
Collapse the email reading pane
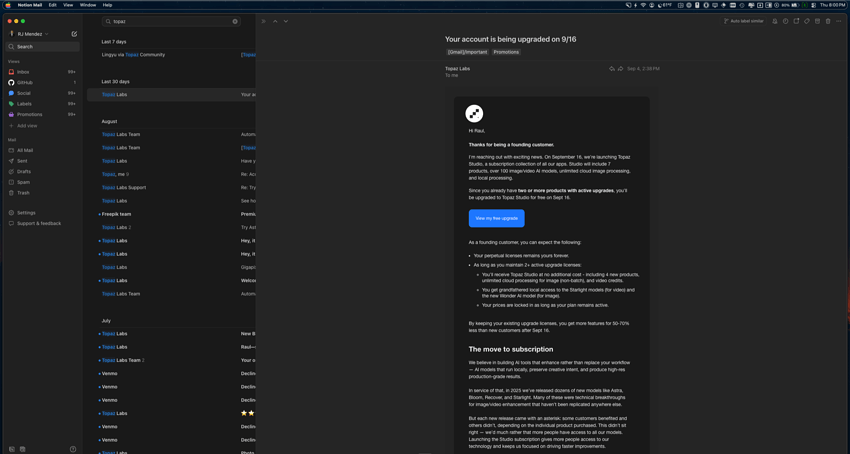pos(263,21)
